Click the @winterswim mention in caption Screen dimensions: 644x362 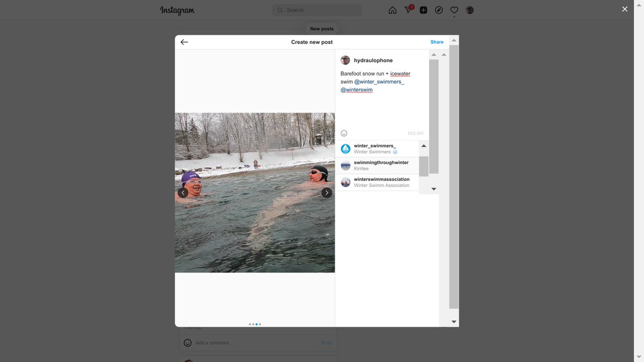click(357, 90)
